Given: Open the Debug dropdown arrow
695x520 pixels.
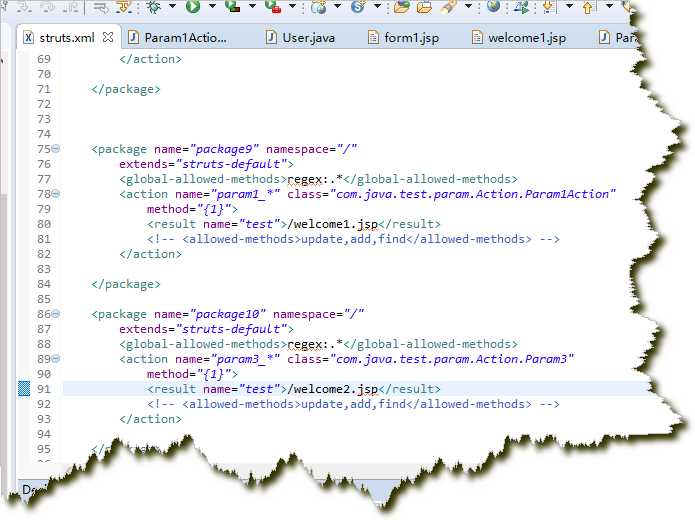Looking at the screenshot, I should click(172, 6).
